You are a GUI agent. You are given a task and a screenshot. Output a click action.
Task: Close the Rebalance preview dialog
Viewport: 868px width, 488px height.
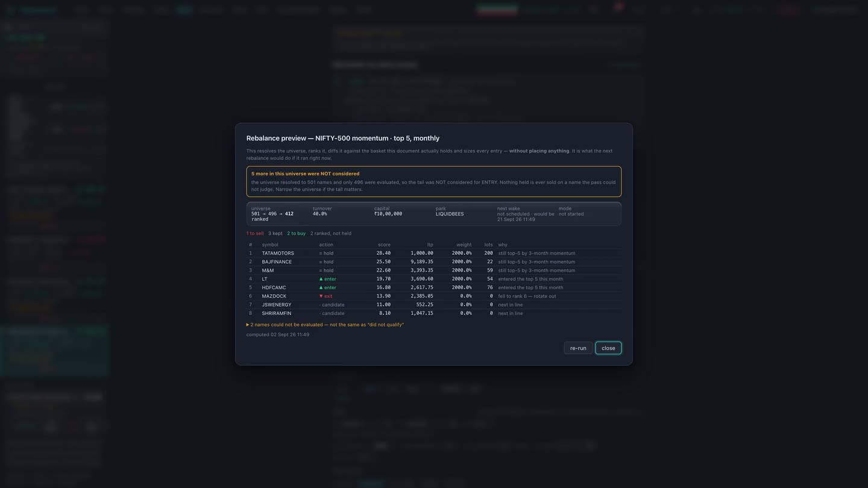pyautogui.click(x=608, y=348)
